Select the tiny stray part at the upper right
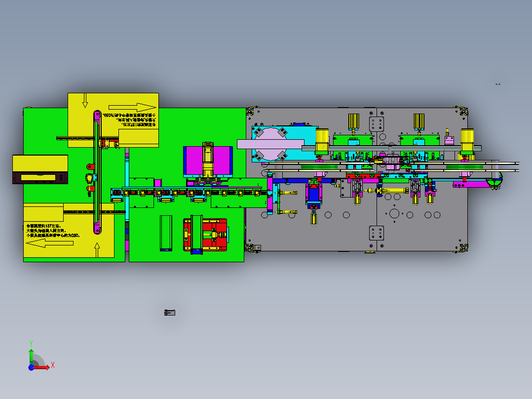532x399 pixels. (x=498, y=84)
